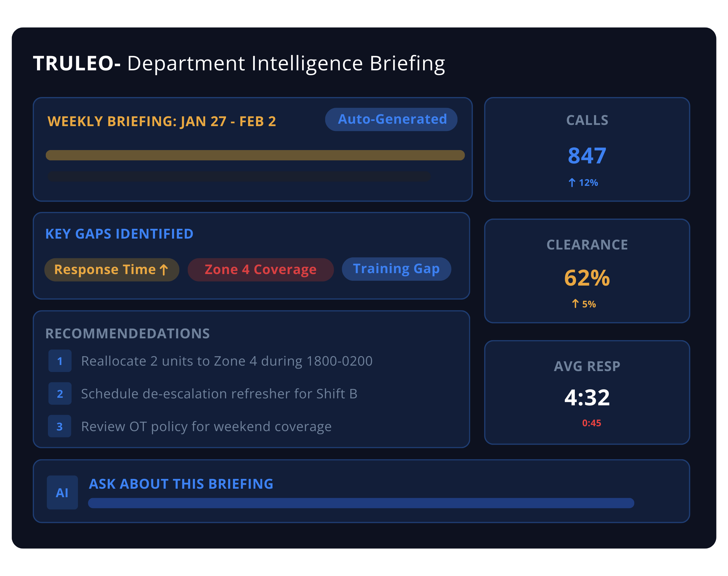Select the Training Gap tag
Image resolution: width=728 pixels, height=576 pixels.
click(x=396, y=269)
